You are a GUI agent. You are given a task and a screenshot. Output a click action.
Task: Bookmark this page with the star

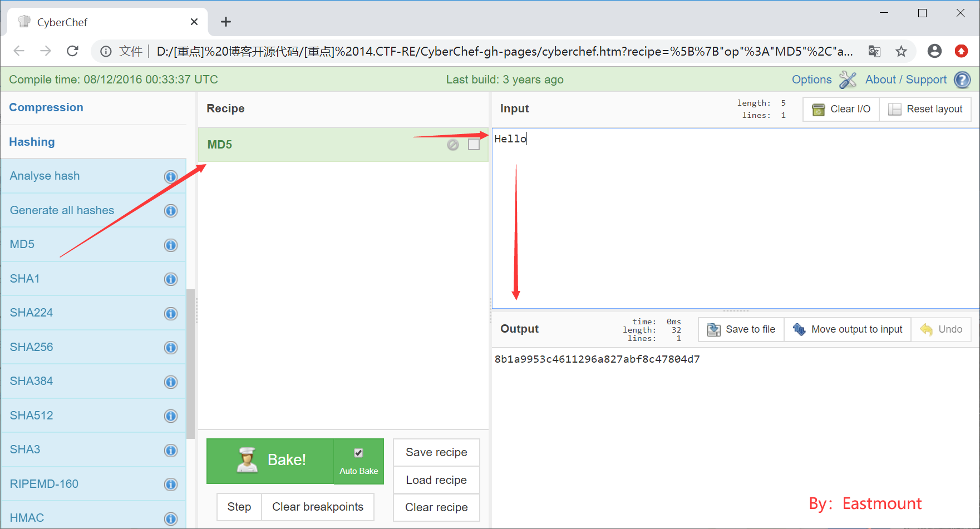[901, 51]
